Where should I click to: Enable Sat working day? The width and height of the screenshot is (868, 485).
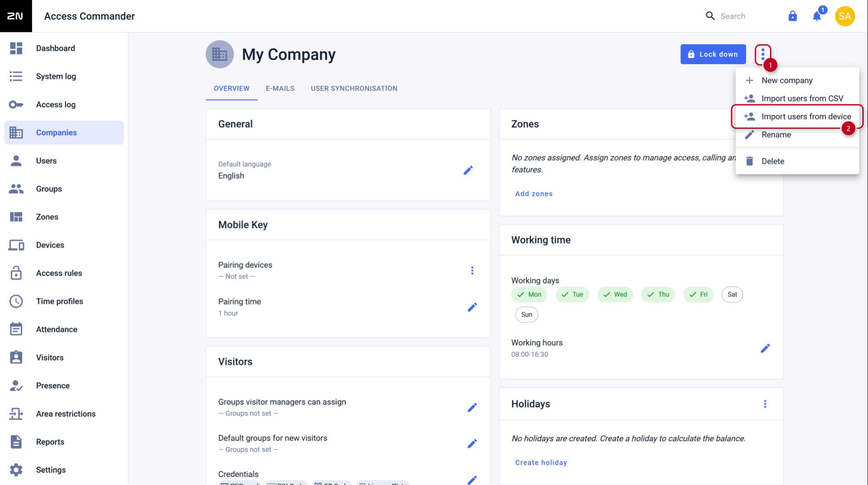pos(732,294)
